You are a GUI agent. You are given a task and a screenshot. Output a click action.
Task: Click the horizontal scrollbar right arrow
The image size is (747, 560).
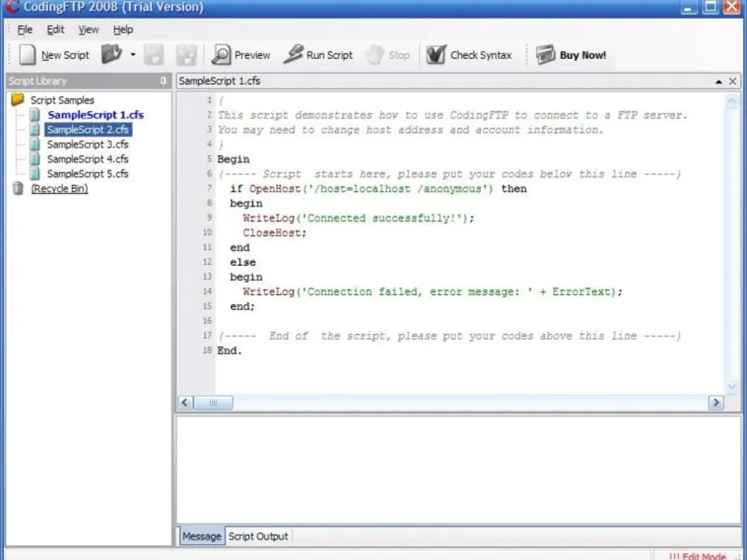pos(716,403)
